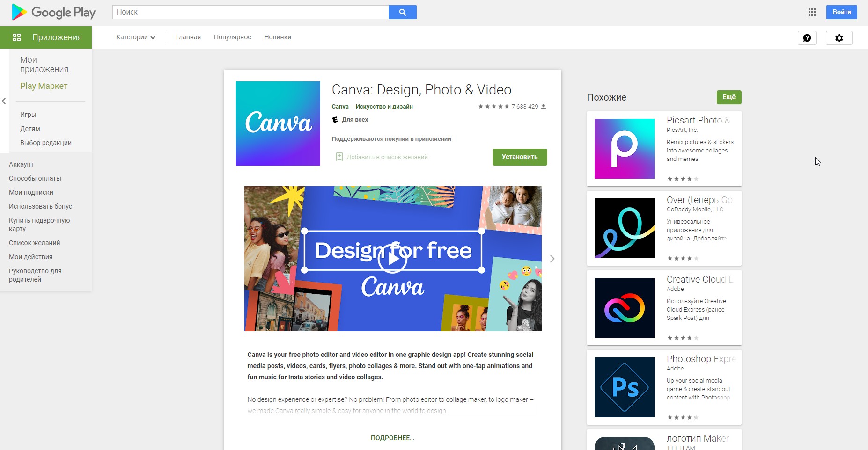Select Play Маркет in sidebar
The width and height of the screenshot is (868, 450).
pyautogui.click(x=44, y=86)
